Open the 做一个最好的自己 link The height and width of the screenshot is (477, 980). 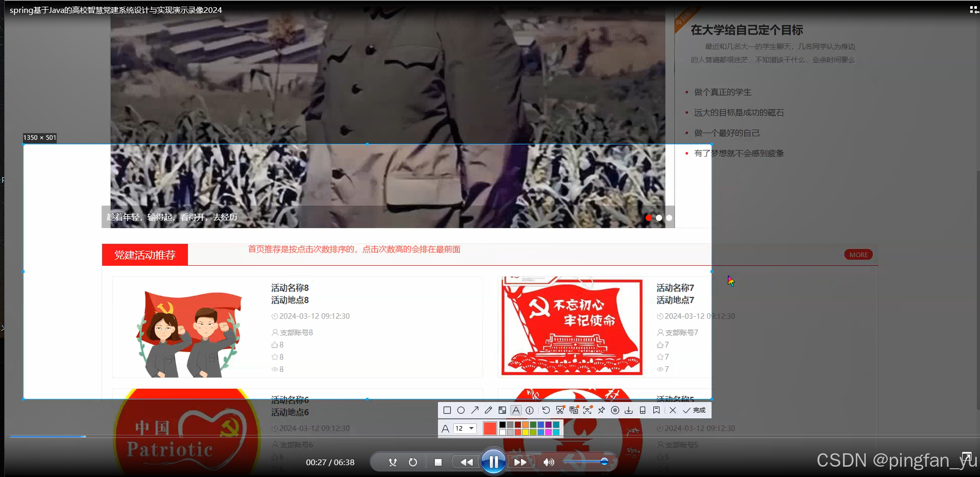[726, 133]
